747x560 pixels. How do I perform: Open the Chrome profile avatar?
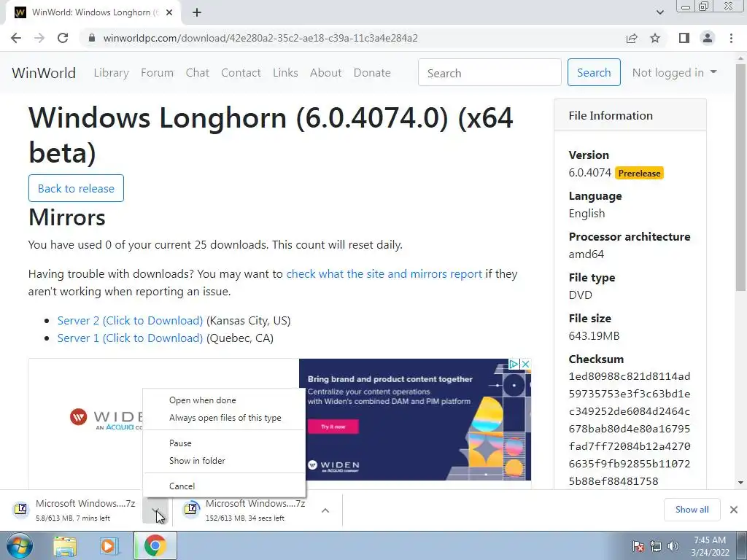708,38
